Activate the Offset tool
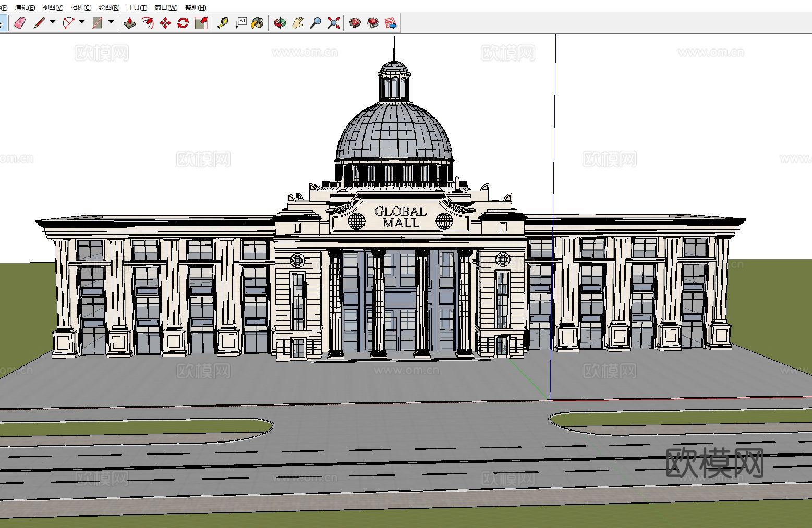The width and height of the screenshot is (812, 528). point(148,23)
